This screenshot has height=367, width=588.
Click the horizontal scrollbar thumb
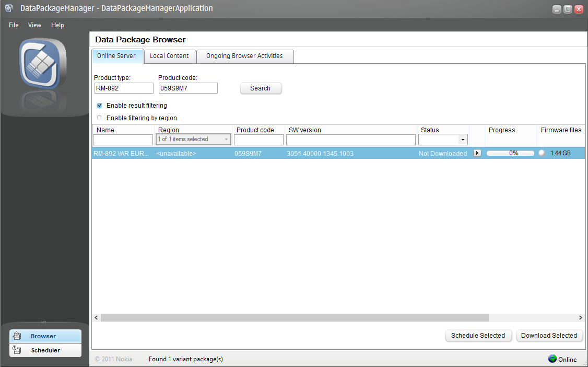tap(295, 317)
